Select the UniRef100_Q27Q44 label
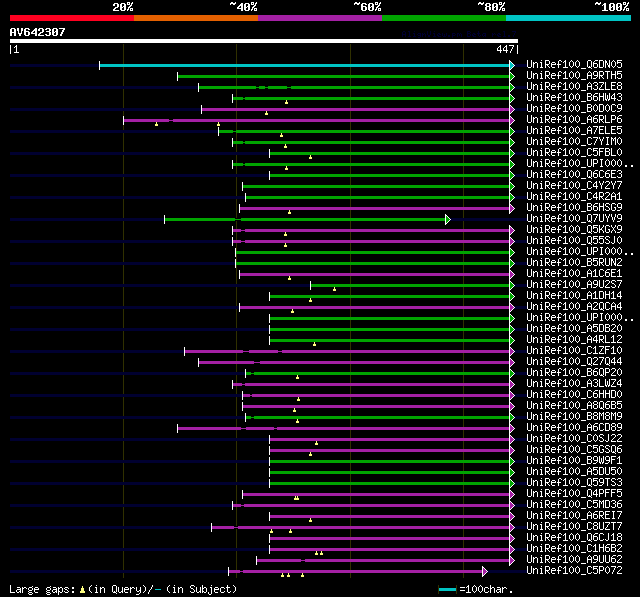Screen dimensions: 640x597 574,362
